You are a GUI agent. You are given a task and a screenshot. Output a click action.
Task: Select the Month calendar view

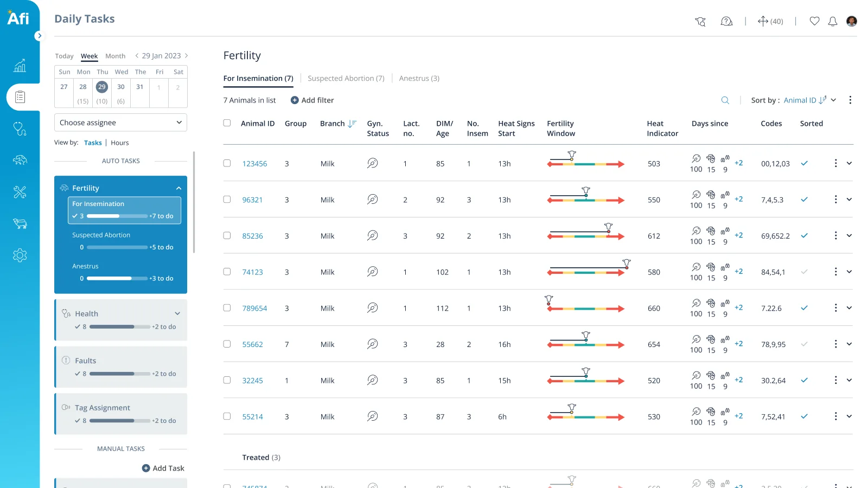pyautogui.click(x=115, y=56)
